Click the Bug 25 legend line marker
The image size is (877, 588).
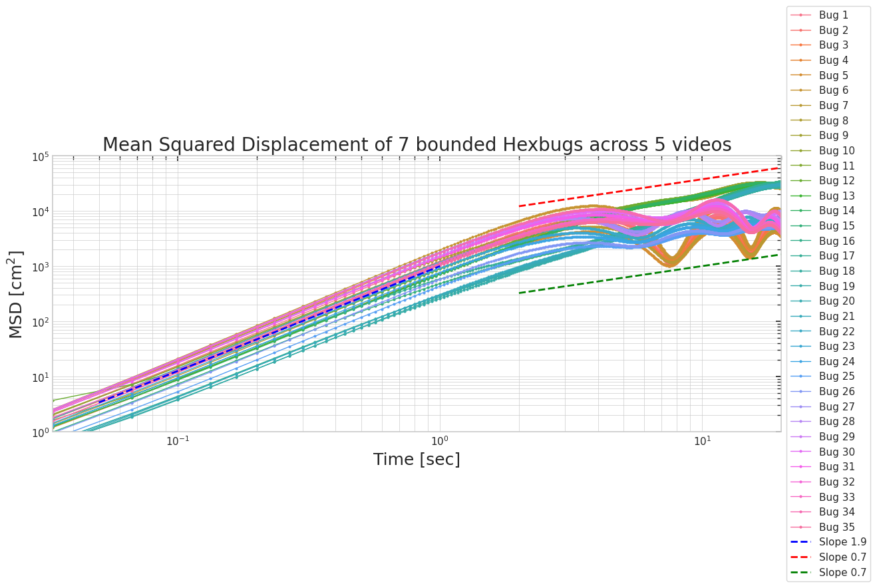[801, 376]
